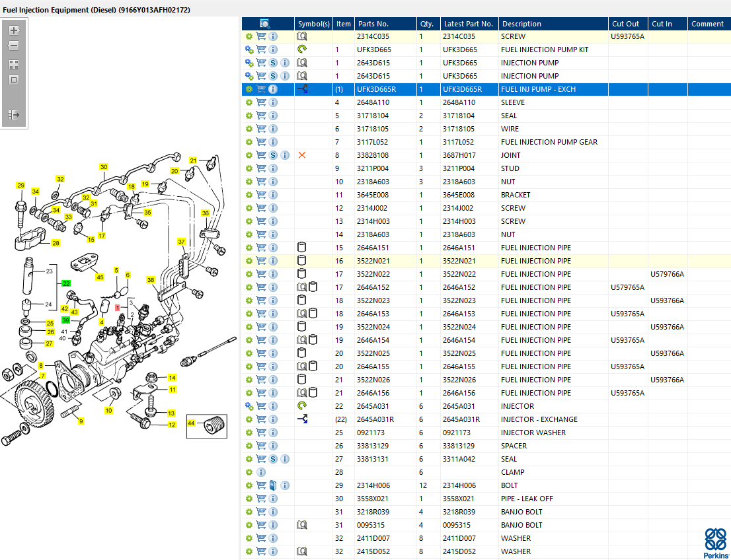Open info for FUEL INJECTION PUMP GEAR
This screenshot has height=560, width=731.
tap(273, 142)
